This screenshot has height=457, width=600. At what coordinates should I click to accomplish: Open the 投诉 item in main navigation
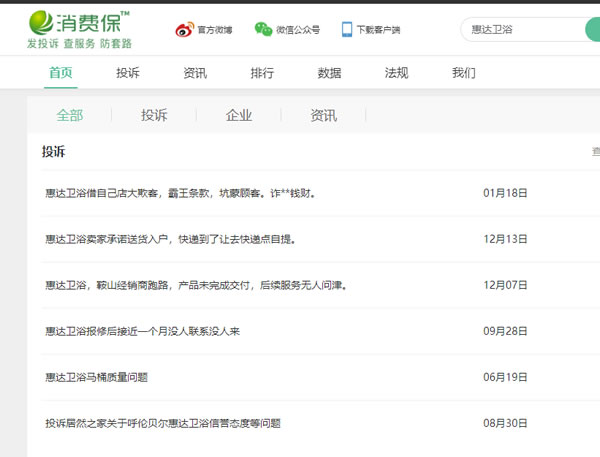128,73
